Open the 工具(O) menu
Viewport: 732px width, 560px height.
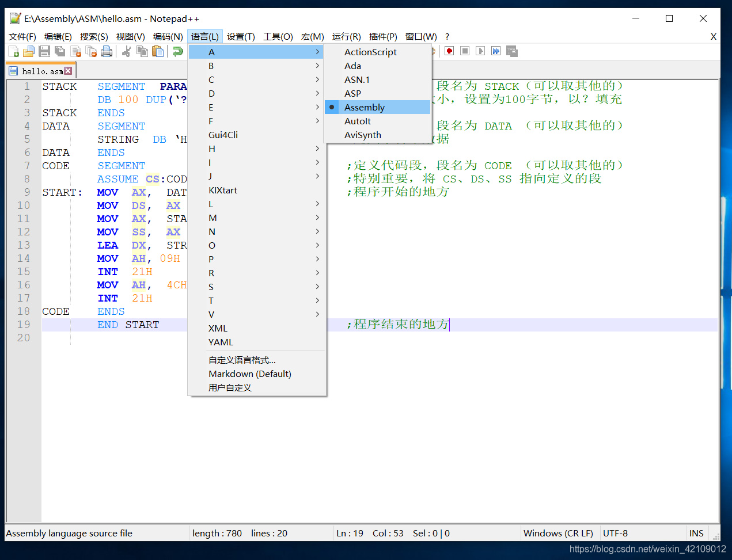pyautogui.click(x=278, y=36)
